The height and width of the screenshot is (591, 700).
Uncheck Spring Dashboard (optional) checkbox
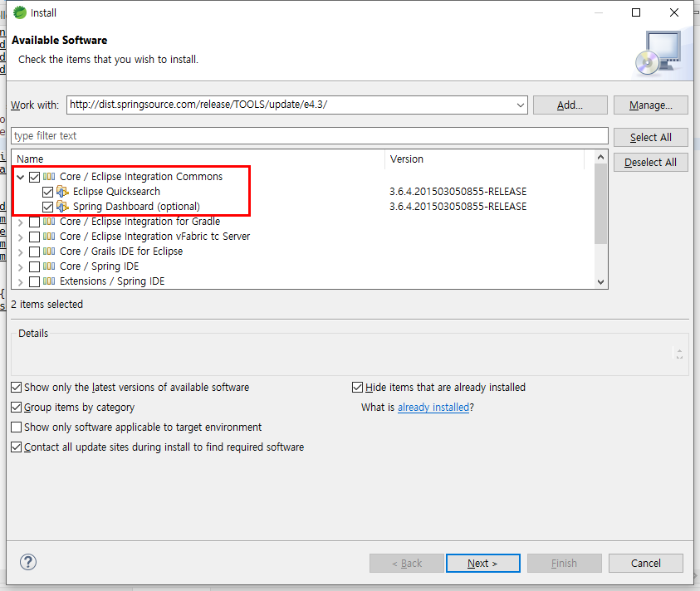[x=48, y=208]
